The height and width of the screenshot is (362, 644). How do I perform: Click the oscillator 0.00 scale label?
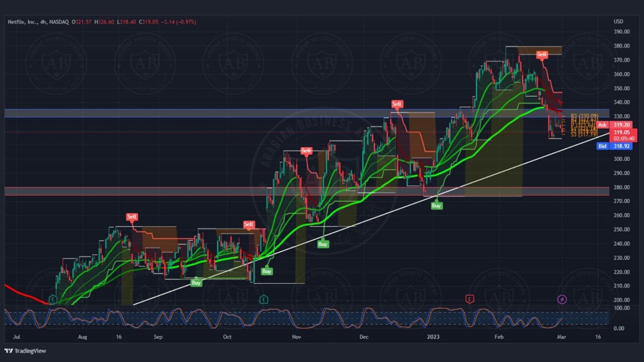(x=619, y=329)
